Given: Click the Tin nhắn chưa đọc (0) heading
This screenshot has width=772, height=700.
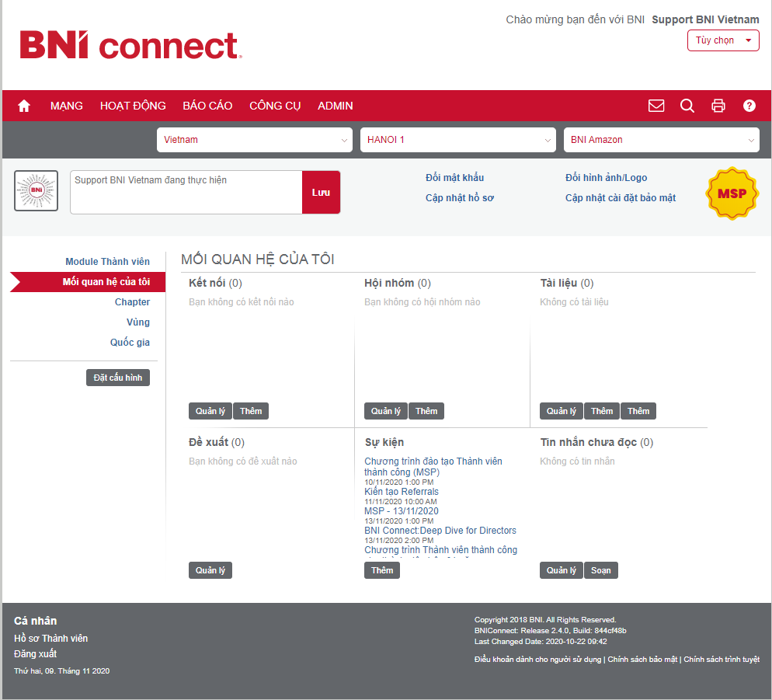Looking at the screenshot, I should 596,442.
